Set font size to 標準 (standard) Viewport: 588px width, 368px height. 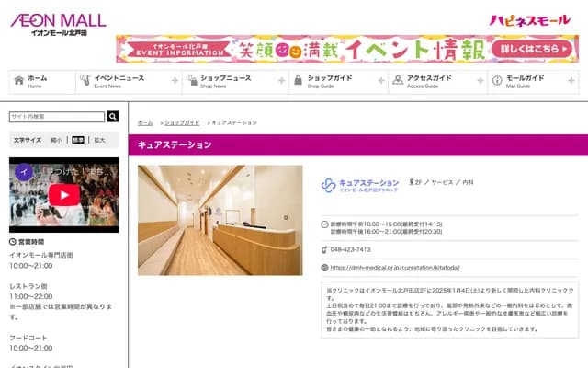coord(78,140)
